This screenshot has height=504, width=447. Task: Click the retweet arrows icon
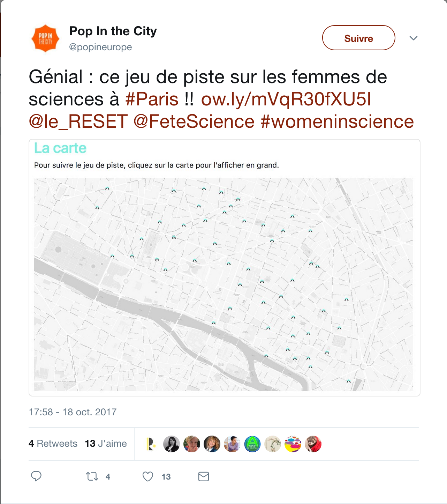coord(92,476)
